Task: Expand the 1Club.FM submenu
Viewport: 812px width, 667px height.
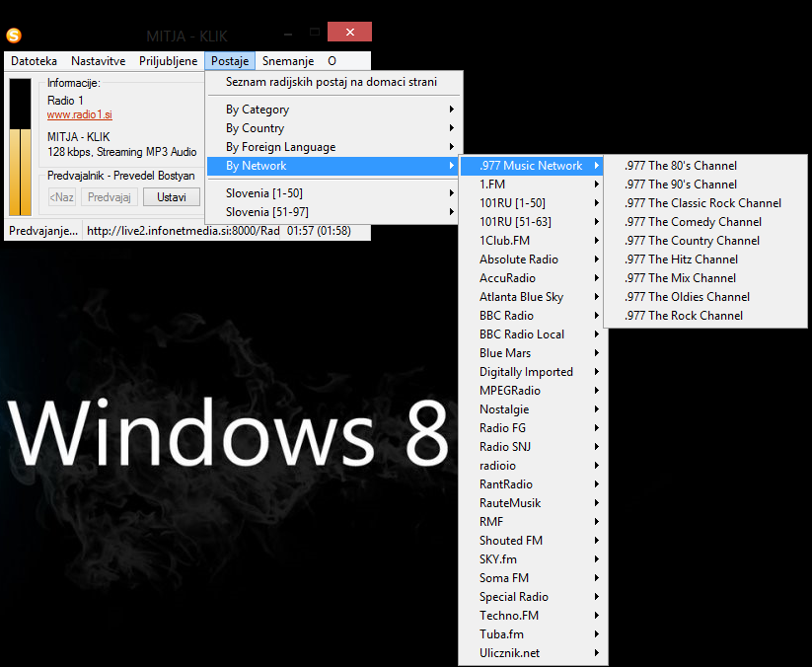Action: pos(533,241)
